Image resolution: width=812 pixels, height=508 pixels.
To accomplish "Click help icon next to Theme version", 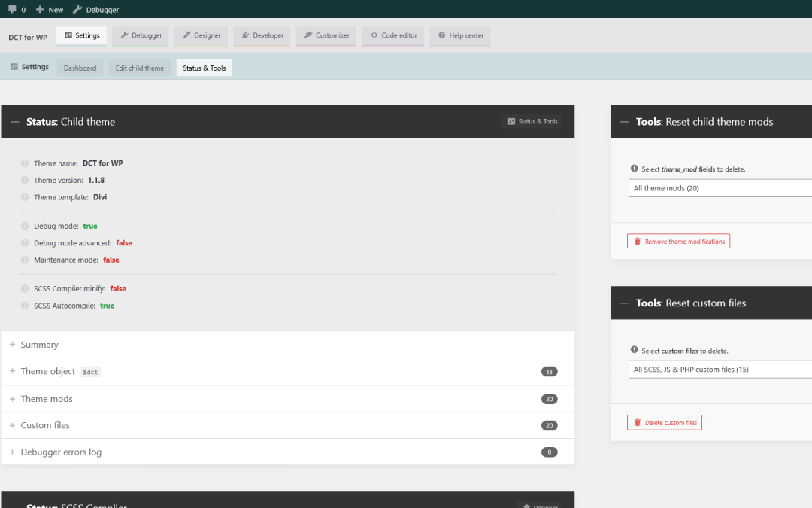I will click(x=24, y=181).
